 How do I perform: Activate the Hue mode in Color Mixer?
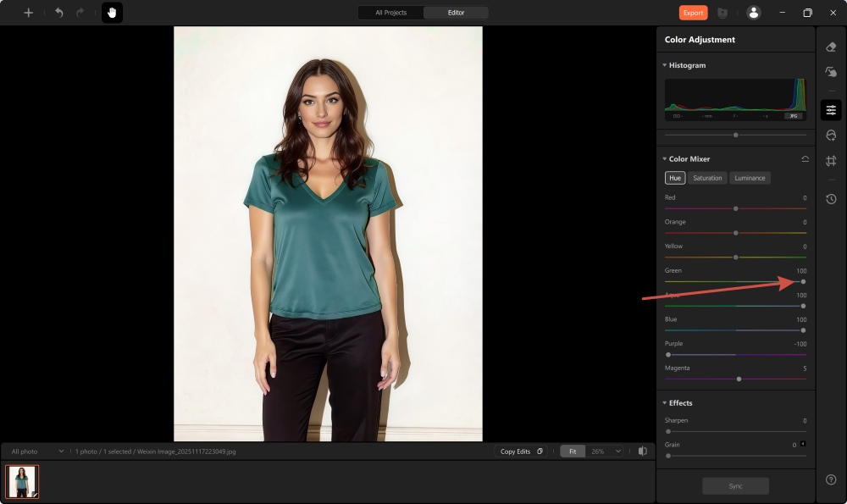click(675, 178)
